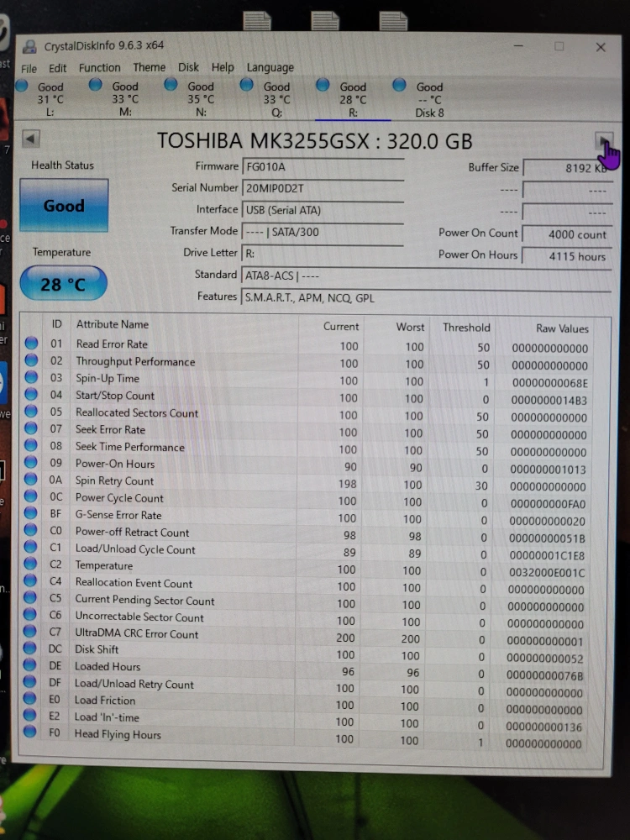Select the Load 'In'-time attribute name
Viewport: 630px width, 840px height.
[107, 717]
